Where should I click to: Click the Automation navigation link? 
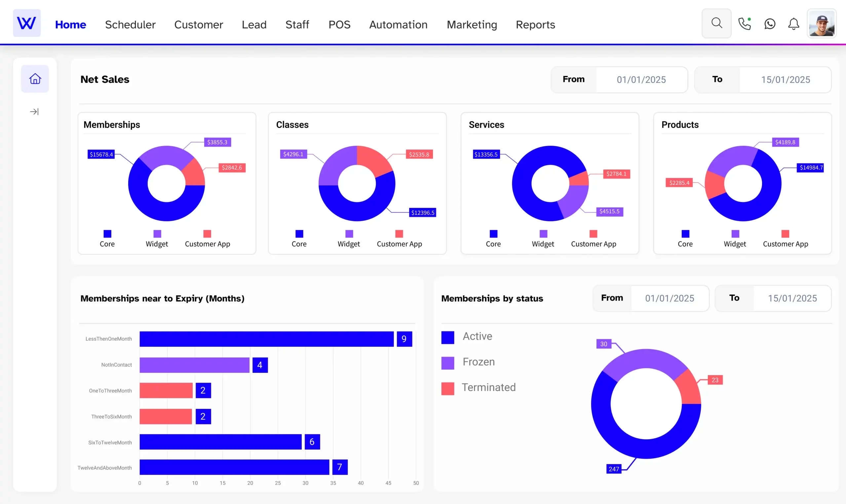(x=399, y=24)
